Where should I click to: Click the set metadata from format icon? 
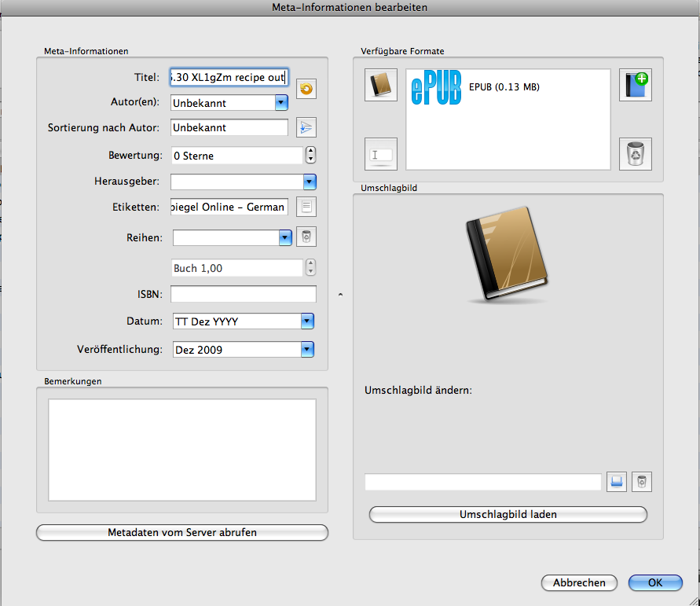pyautogui.click(x=381, y=154)
